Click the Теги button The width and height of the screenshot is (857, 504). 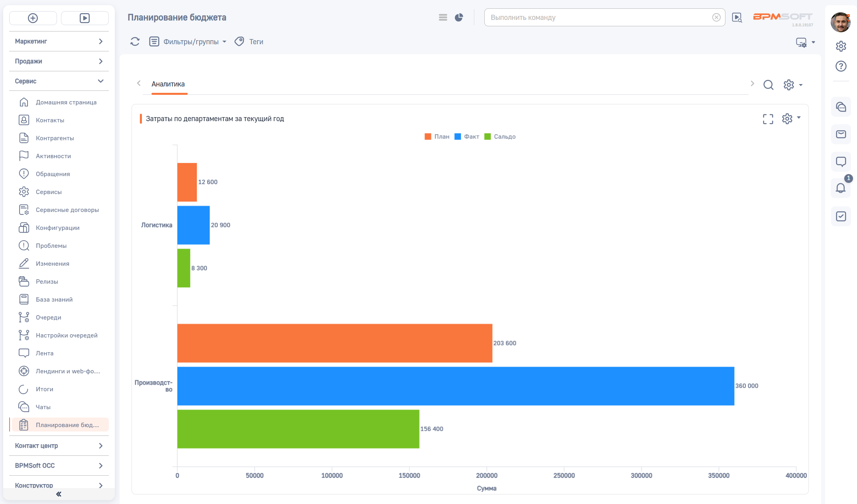pyautogui.click(x=249, y=41)
